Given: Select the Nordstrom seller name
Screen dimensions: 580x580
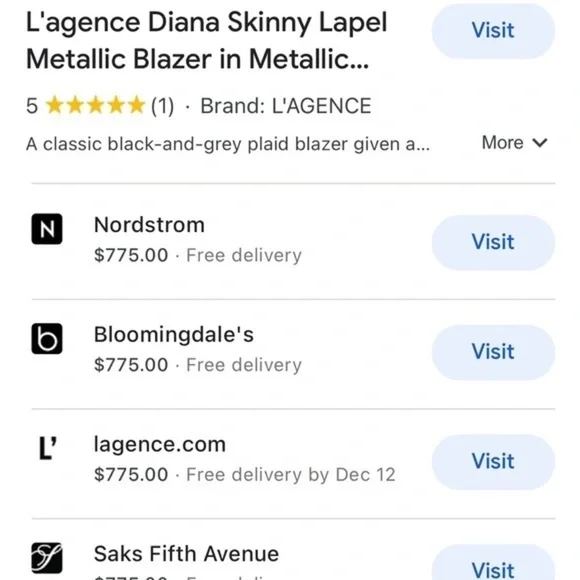Looking at the screenshot, I should tap(149, 225).
